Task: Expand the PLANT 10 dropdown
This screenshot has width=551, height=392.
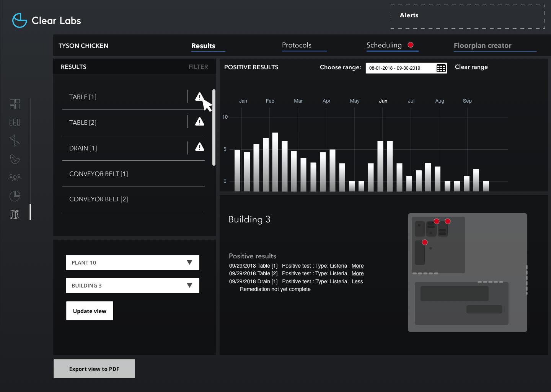Action: (132, 263)
